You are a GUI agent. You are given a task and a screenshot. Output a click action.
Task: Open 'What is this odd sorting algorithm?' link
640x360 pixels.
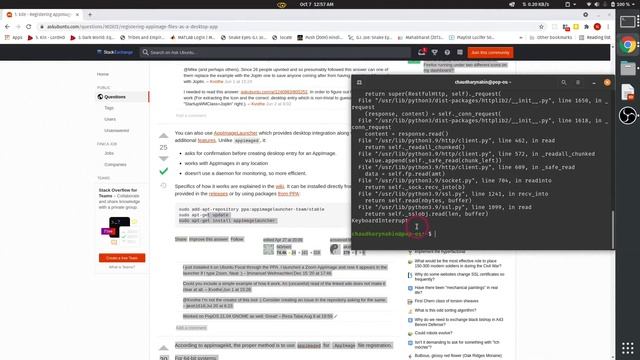[445, 311]
